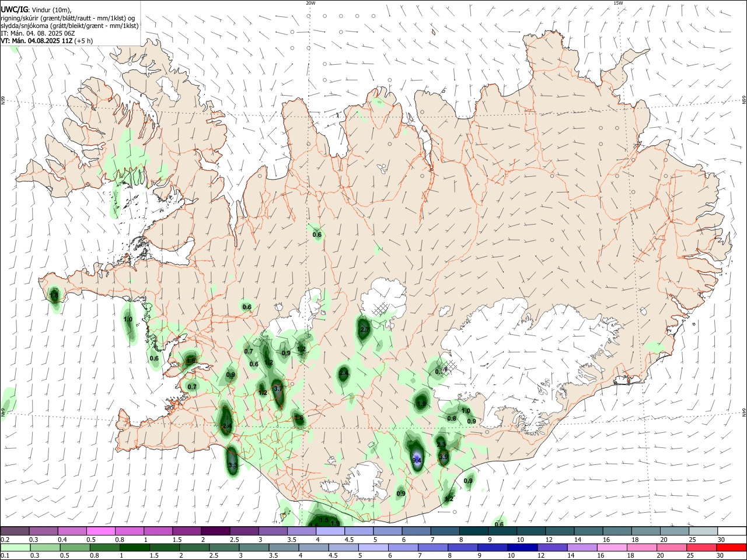The width and height of the screenshot is (747, 560).
Task: Click the 20W longitude label
Action: [x=310, y=3]
